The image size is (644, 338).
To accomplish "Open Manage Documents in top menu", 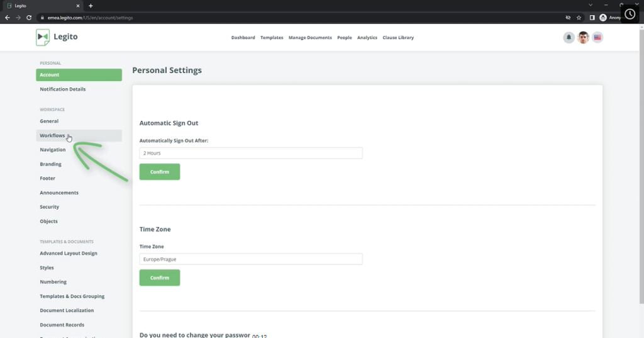I will (x=310, y=38).
